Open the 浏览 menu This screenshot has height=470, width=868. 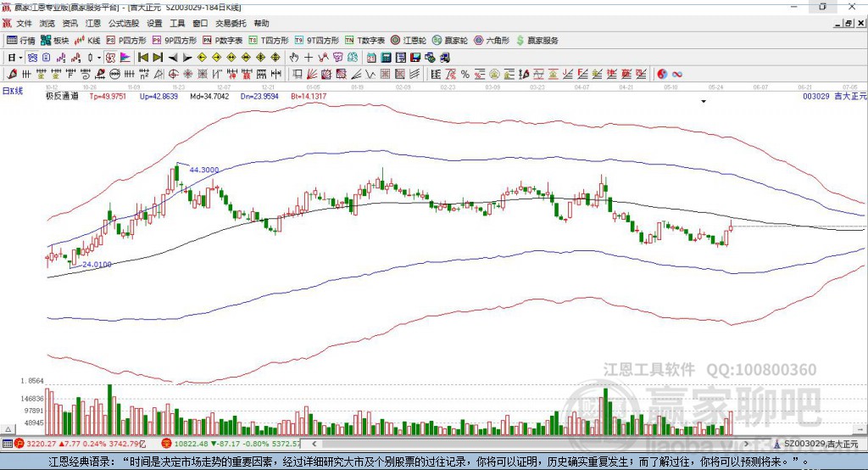coord(47,23)
